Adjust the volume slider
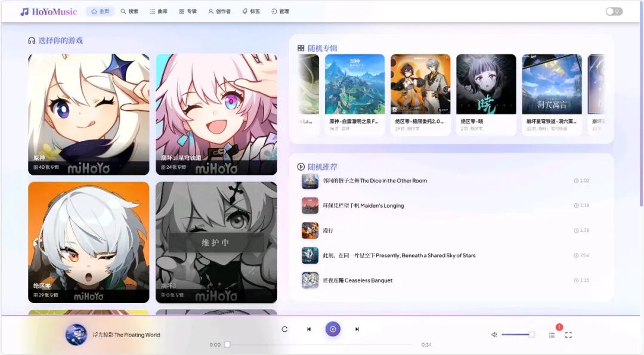The image size is (644, 355). (516, 335)
